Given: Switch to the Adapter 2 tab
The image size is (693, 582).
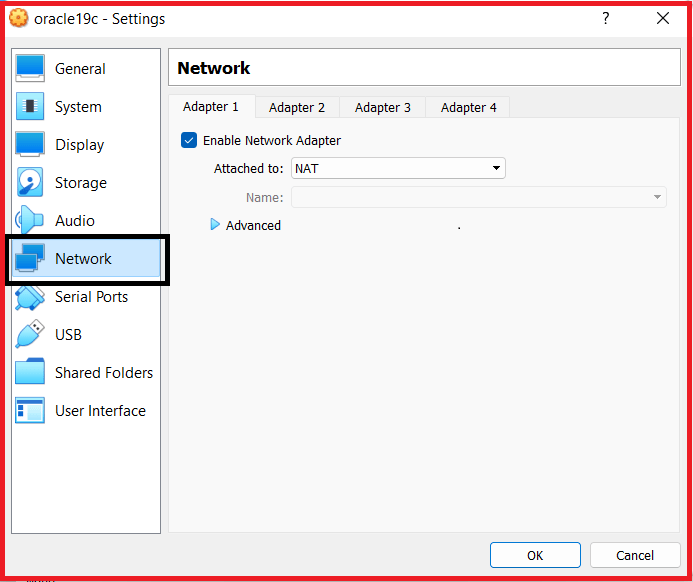Looking at the screenshot, I should point(297,107).
